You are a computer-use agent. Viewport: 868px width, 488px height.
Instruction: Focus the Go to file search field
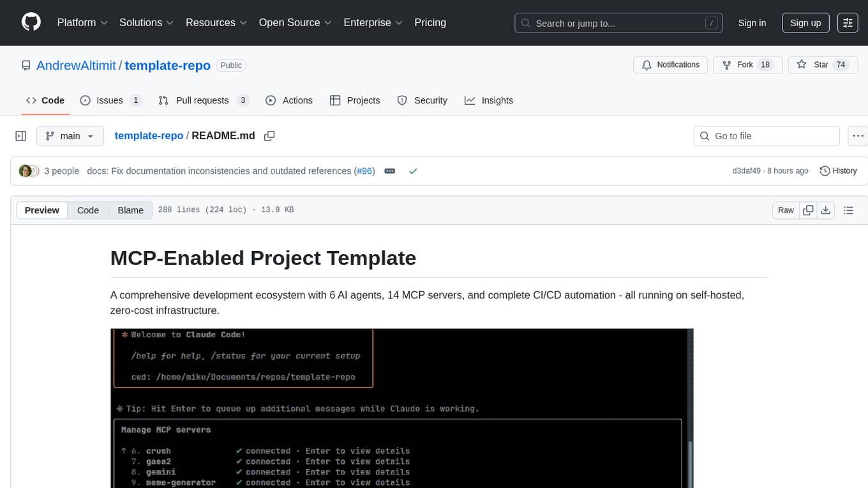[767, 136]
